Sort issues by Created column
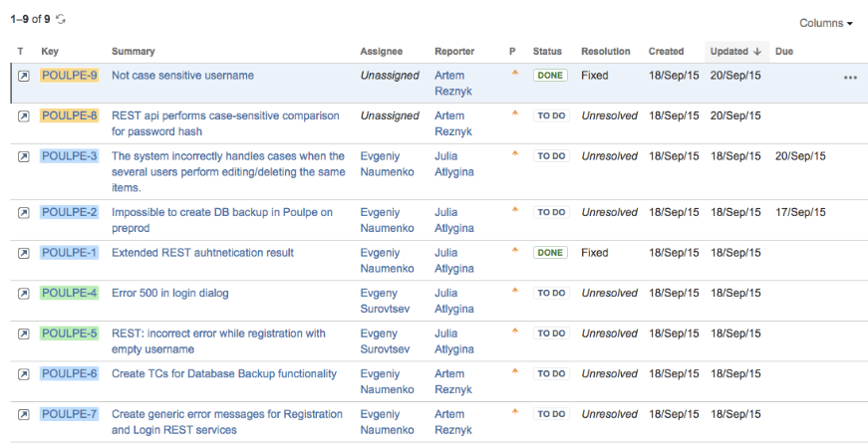Image resolution: width=868 pixels, height=448 pixels. (666, 52)
